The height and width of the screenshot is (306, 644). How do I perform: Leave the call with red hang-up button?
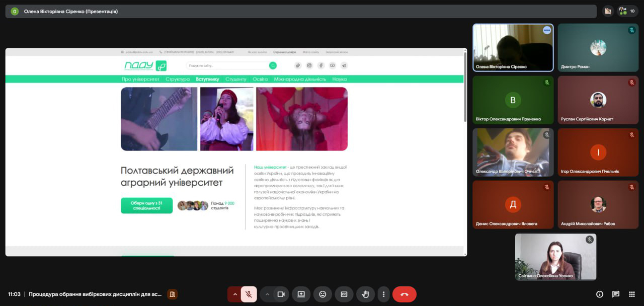[x=404, y=294]
